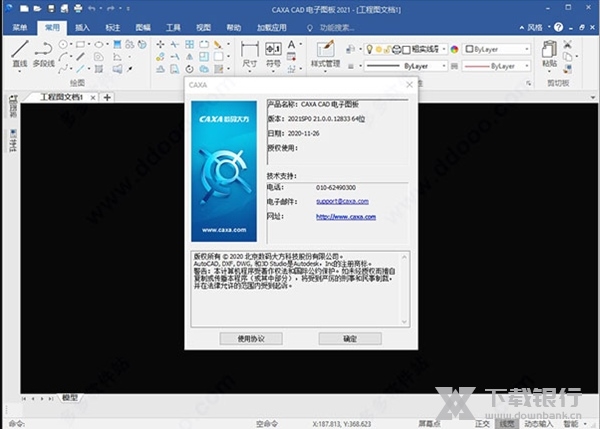Toggle 动态输入 dynamic input in the status bar

[538, 424]
